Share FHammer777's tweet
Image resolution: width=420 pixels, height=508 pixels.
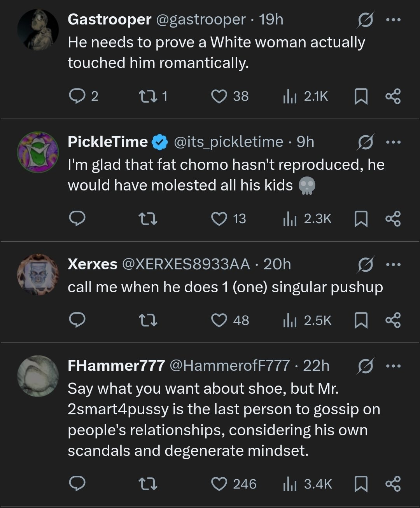(393, 484)
